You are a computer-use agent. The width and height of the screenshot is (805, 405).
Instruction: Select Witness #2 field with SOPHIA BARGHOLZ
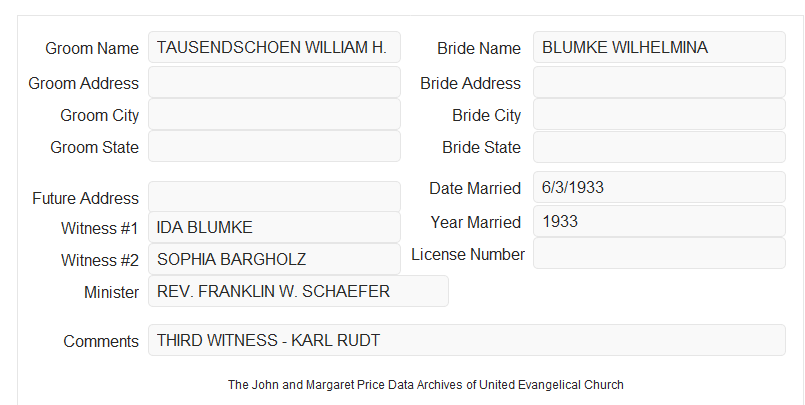point(274,259)
